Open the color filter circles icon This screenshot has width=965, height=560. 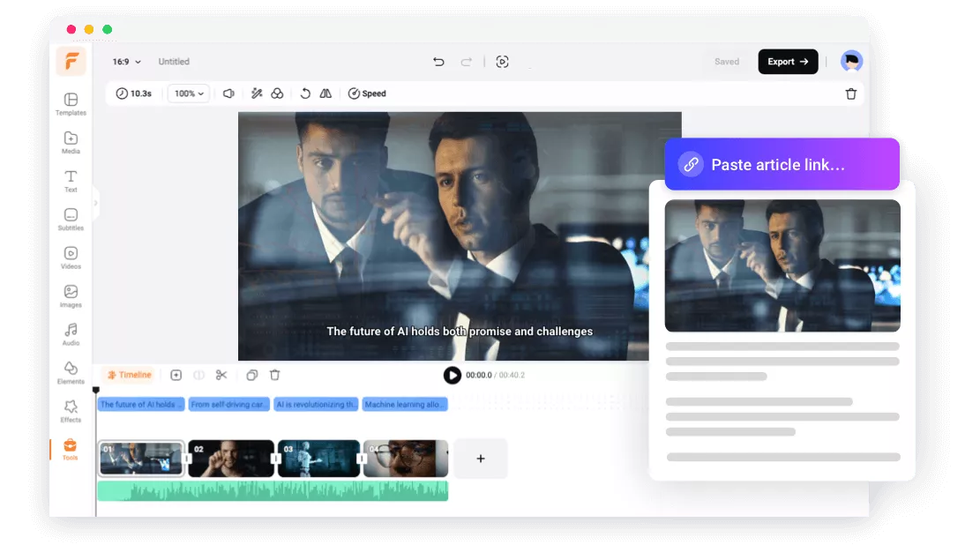(x=277, y=93)
